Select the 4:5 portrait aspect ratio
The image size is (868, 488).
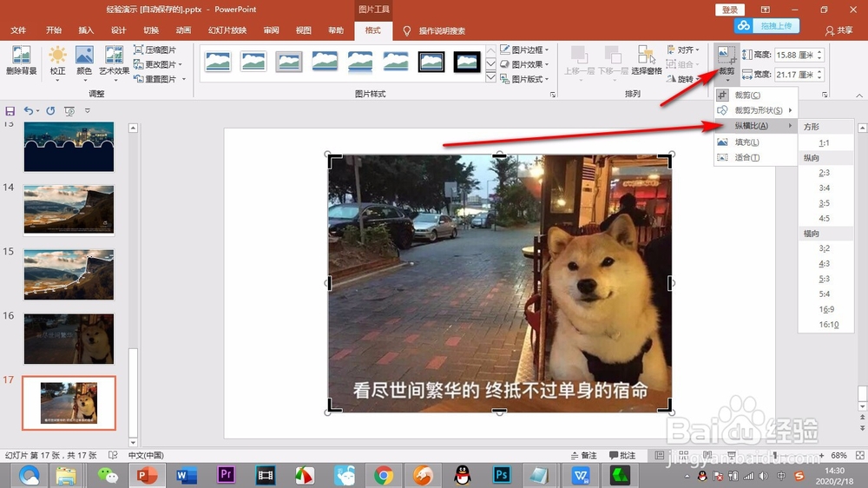coord(825,218)
